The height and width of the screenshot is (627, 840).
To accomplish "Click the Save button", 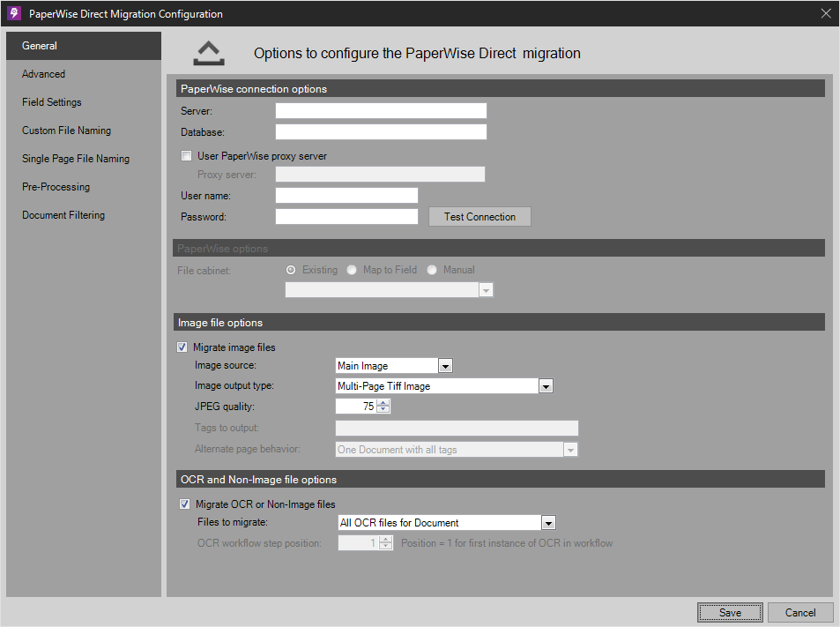I will pos(730,613).
